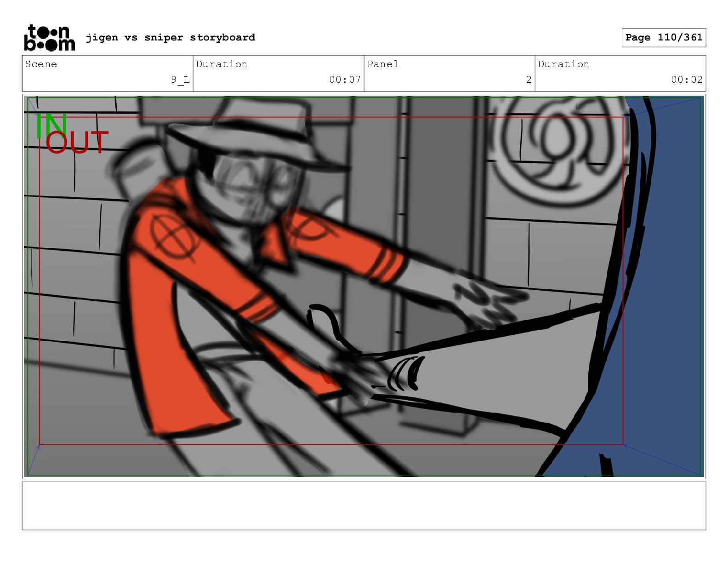Click the Duration label above 00:02
Image resolution: width=728 pixels, height=563 pixels.
563,64
